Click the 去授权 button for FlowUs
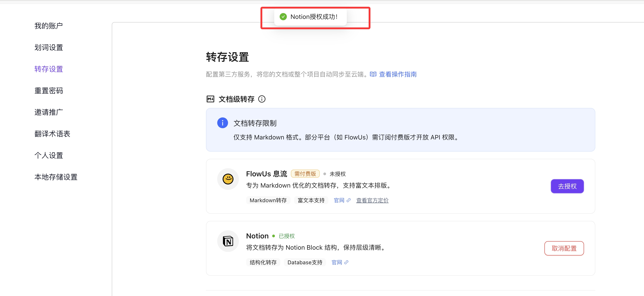The width and height of the screenshot is (644, 296). coord(567,186)
